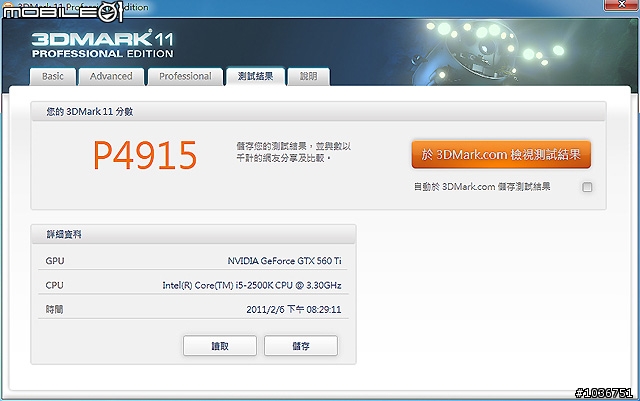Click the CPU row label
The height and width of the screenshot is (401, 640).
54,285
